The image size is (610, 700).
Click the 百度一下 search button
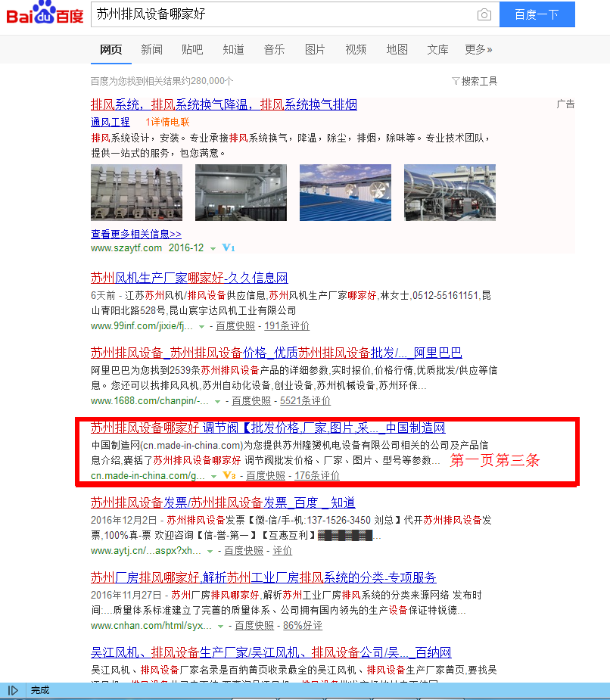537,14
